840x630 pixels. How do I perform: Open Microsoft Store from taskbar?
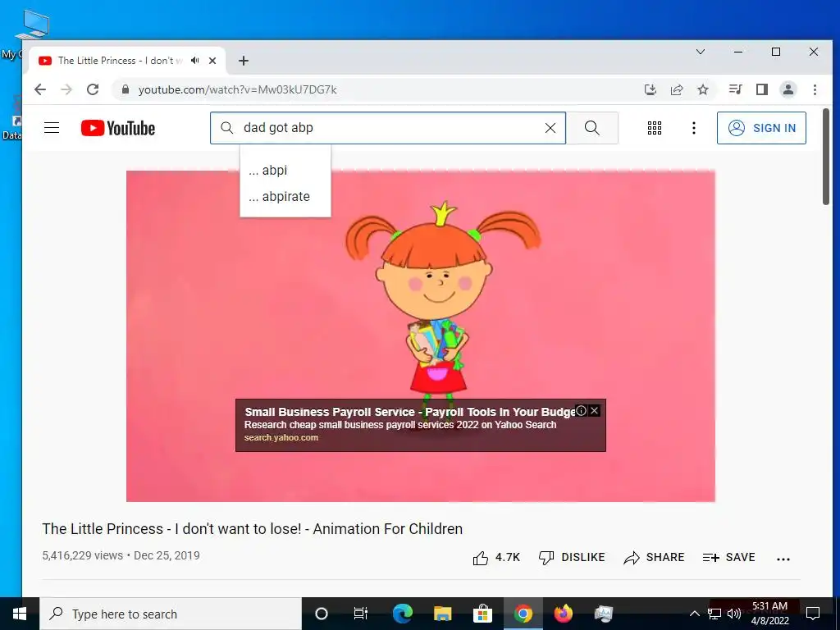482,614
